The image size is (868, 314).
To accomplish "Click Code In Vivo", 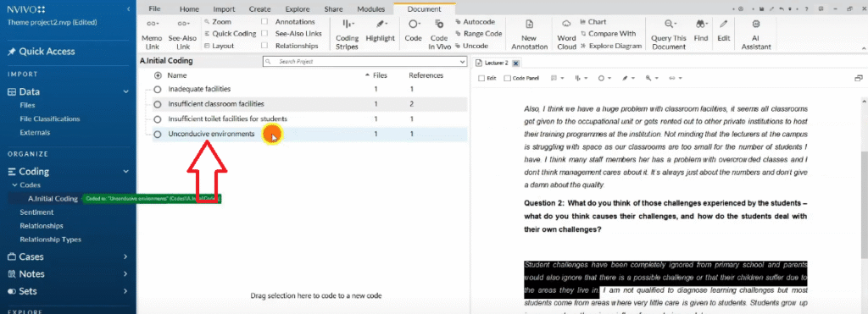I will point(439,34).
